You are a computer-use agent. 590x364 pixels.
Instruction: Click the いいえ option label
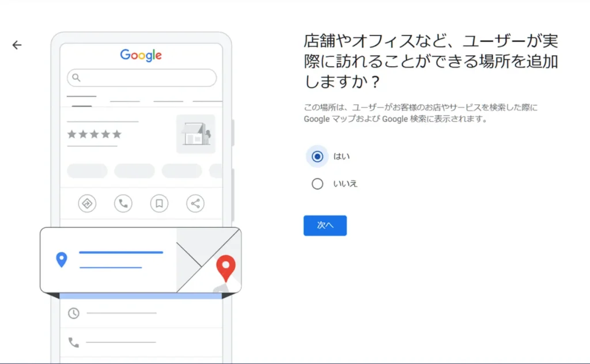pos(345,184)
